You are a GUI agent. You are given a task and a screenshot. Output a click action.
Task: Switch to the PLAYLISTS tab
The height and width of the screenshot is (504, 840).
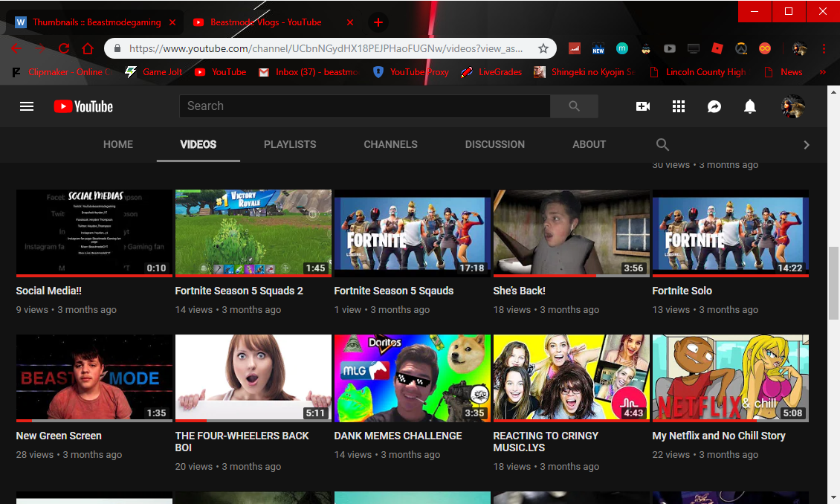[x=290, y=145]
